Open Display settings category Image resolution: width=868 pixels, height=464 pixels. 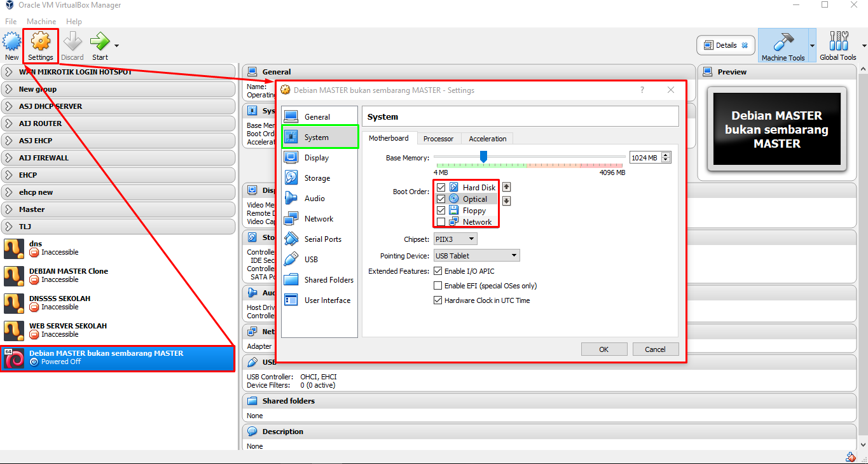(x=320, y=158)
